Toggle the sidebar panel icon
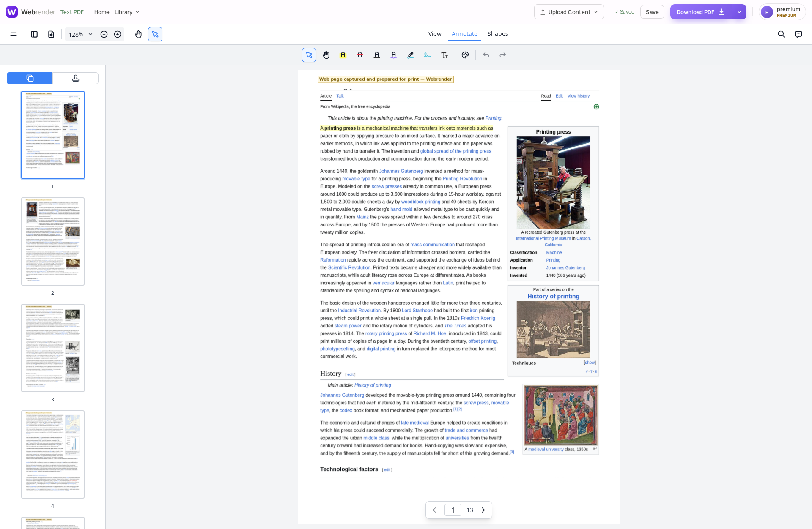The image size is (812, 529). (34, 34)
